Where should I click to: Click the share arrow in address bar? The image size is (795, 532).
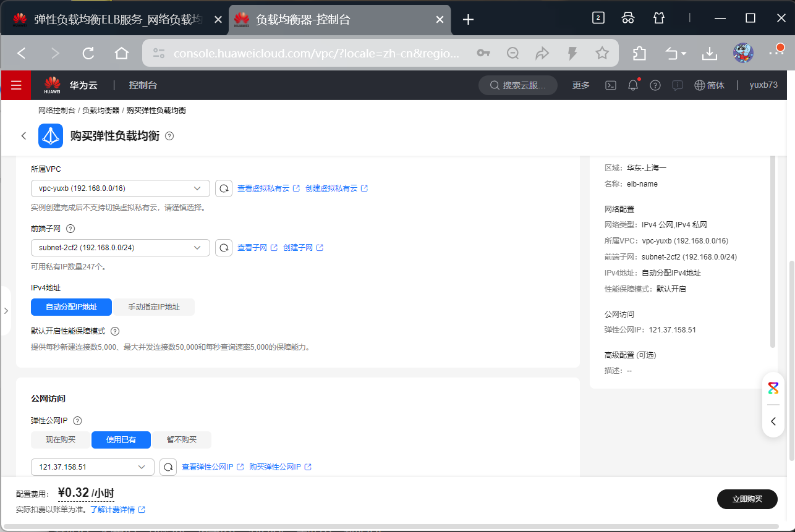542,54
